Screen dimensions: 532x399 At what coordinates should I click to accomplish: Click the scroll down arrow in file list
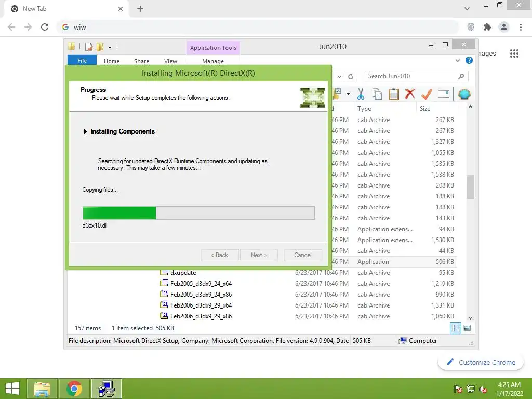470,318
